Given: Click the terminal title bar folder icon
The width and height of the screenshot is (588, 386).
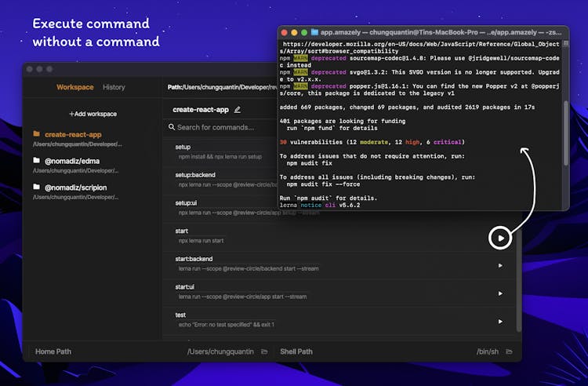Looking at the screenshot, I should coord(315,32).
